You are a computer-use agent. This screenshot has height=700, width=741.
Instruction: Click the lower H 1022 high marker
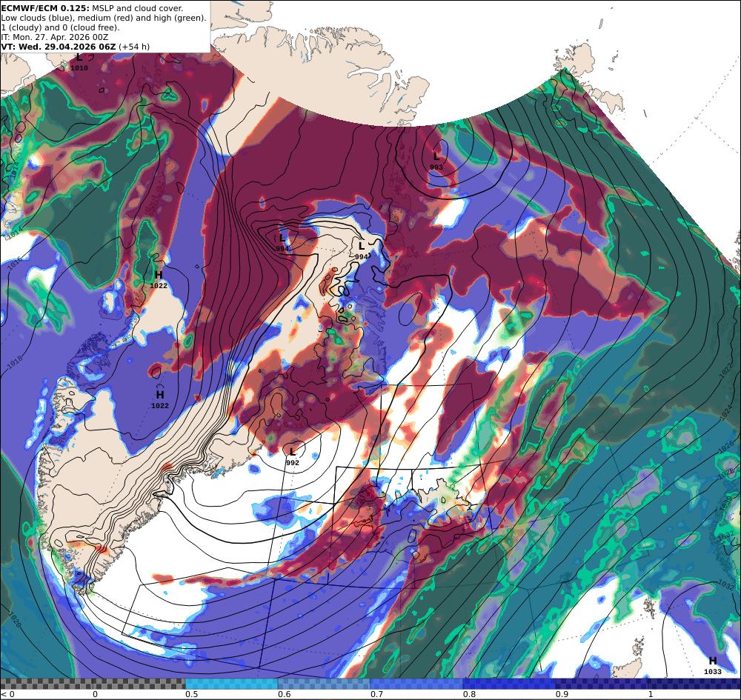[x=160, y=399]
